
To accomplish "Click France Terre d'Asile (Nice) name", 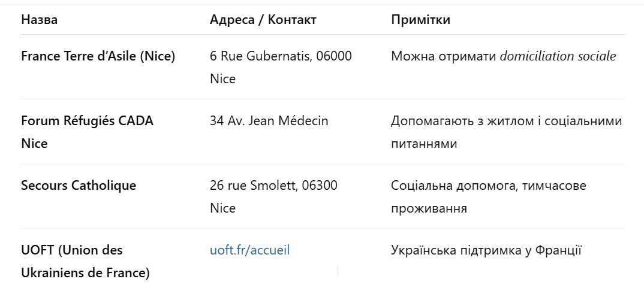I will coord(98,56).
